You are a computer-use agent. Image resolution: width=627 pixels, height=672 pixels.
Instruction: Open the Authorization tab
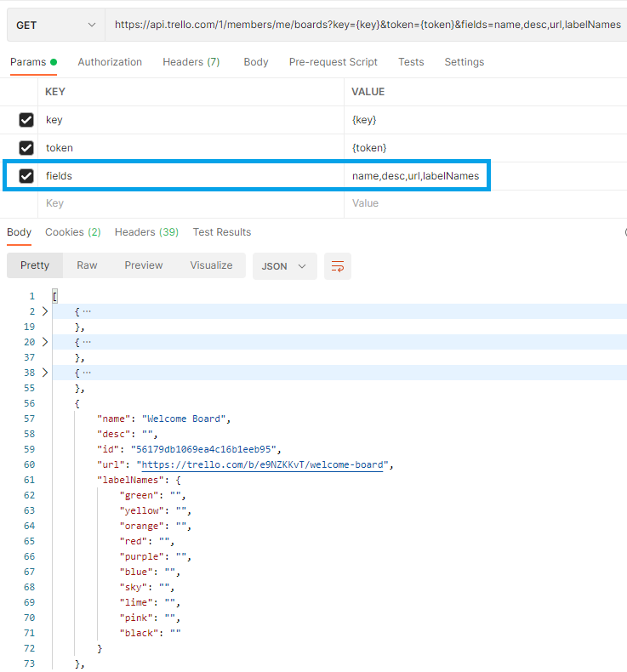[110, 62]
